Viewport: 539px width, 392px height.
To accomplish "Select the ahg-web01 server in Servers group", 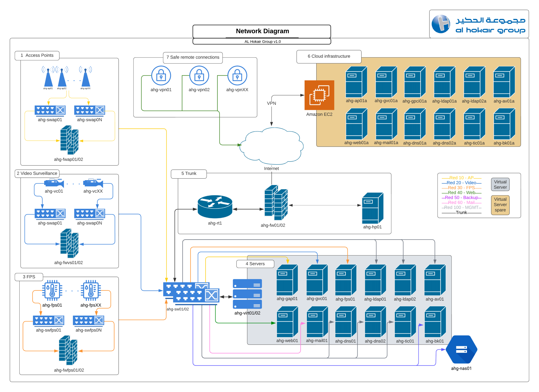I will pos(287,322).
